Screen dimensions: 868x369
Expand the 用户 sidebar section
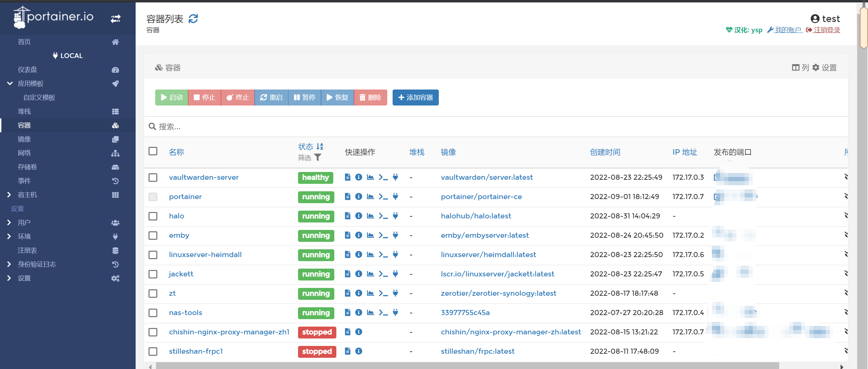tap(9, 222)
